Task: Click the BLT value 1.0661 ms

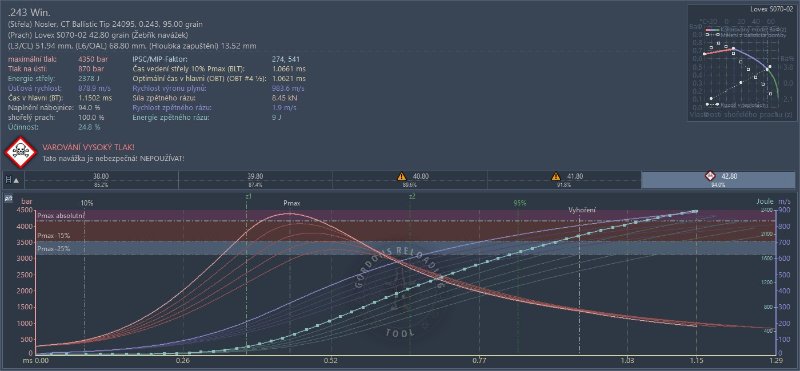Action: 289,68
